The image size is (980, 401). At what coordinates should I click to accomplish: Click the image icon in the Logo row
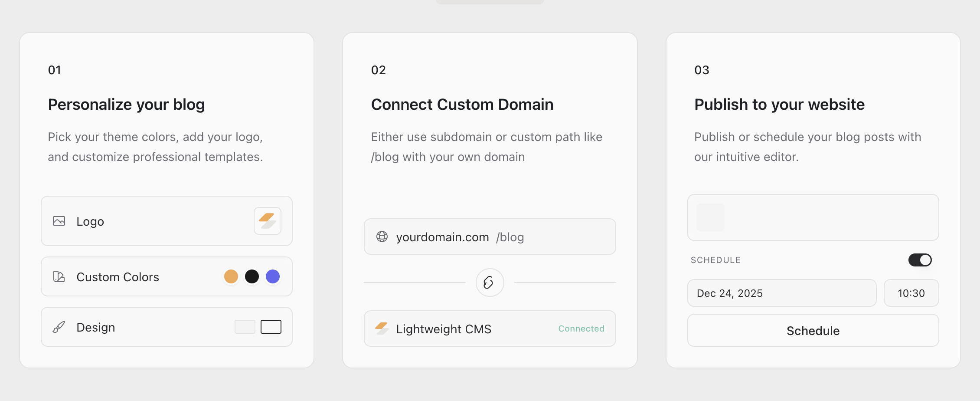59,221
